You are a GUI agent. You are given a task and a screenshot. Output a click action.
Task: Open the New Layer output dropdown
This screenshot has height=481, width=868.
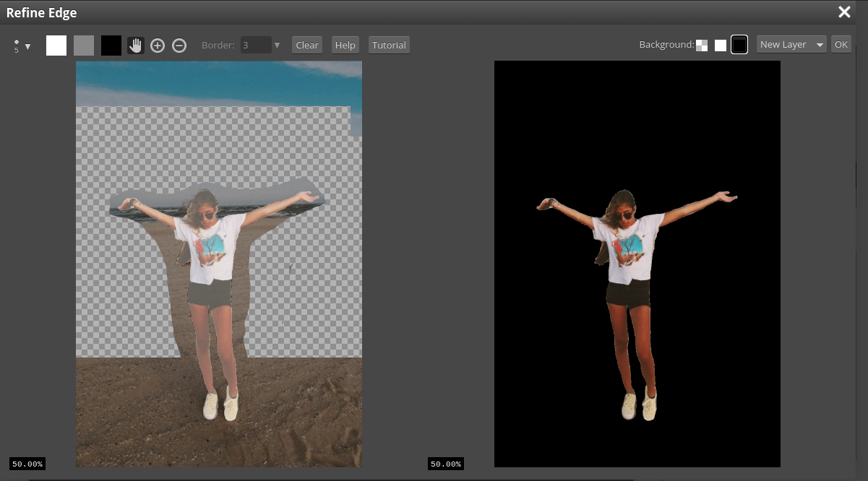(791, 45)
